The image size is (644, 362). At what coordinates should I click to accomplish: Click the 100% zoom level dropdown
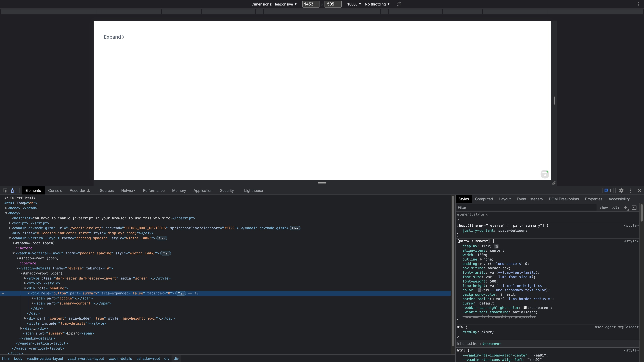pos(354,4)
